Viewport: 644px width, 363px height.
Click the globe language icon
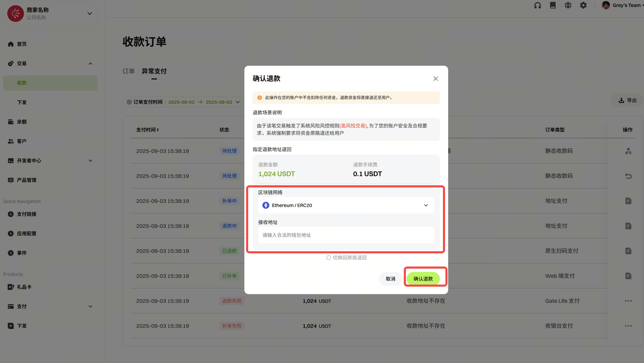pos(568,5)
